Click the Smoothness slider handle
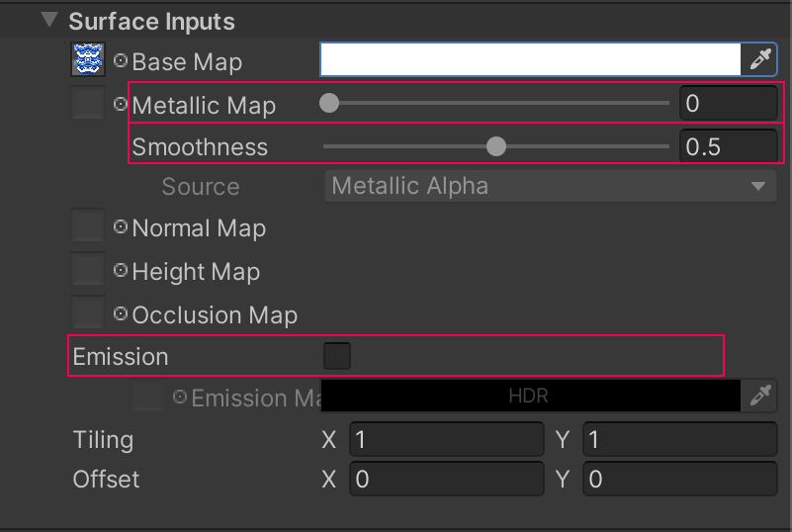The image size is (792, 532). 496,146
